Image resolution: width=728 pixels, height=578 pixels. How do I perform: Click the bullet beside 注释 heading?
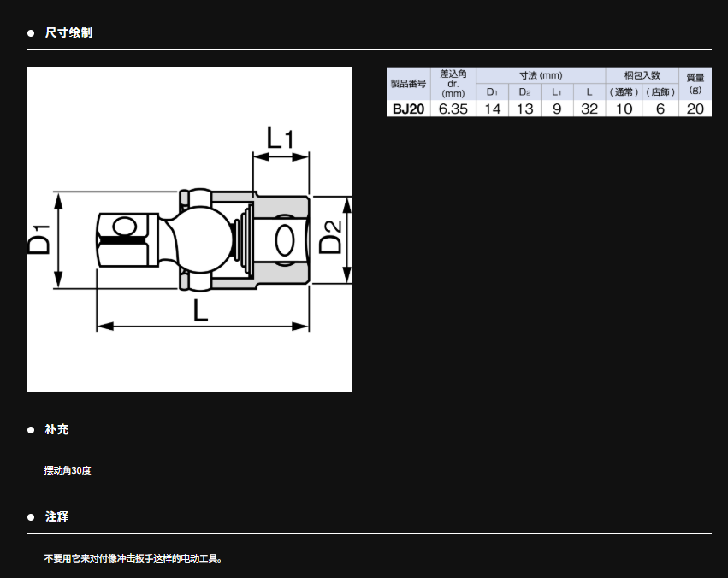31,518
